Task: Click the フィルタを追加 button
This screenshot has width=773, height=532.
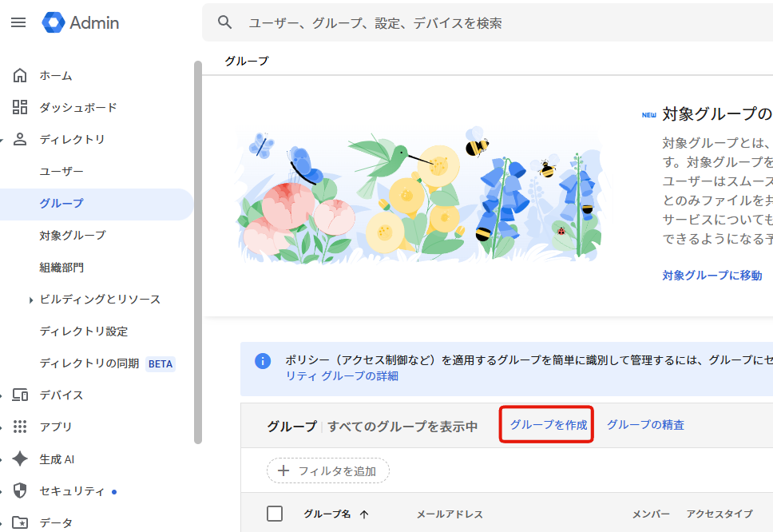Action: click(x=328, y=470)
